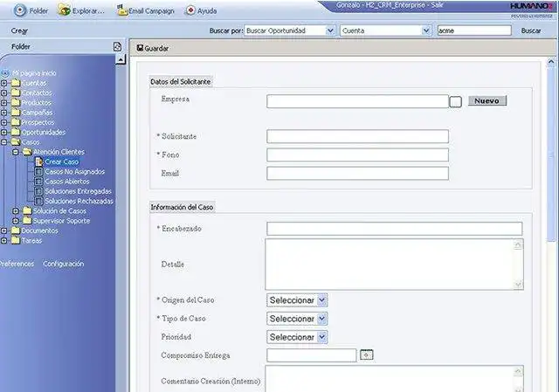Open Soluciones Rechazadas
The width and height of the screenshot is (559, 392).
click(79, 201)
